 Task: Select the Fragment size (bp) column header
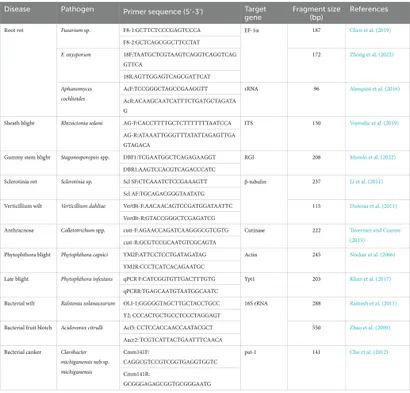[x=316, y=13]
